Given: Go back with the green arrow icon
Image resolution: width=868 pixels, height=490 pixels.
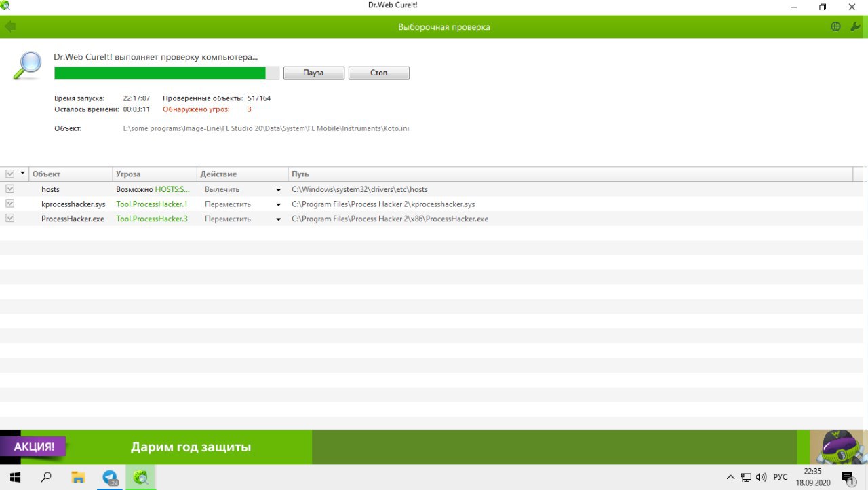Looking at the screenshot, I should 9,26.
